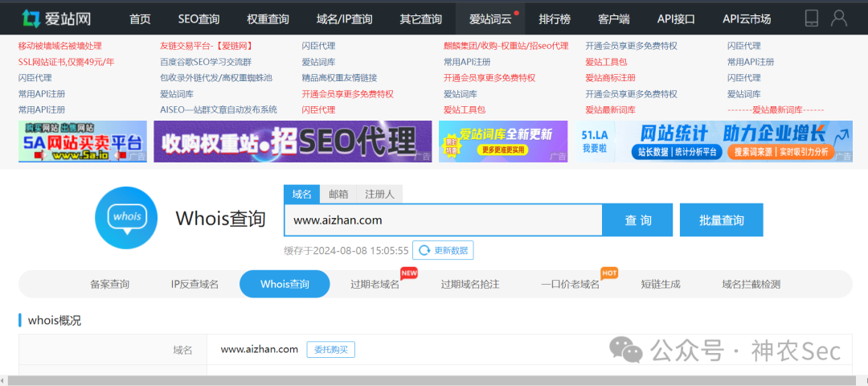
Task: Select the Whois查询 pill tab
Action: click(x=285, y=285)
